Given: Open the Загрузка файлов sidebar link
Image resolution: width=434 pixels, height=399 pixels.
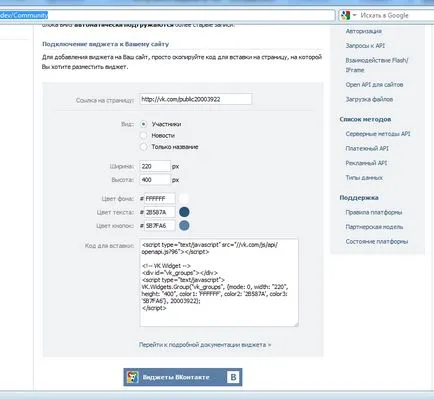Looking at the screenshot, I should [x=369, y=99].
